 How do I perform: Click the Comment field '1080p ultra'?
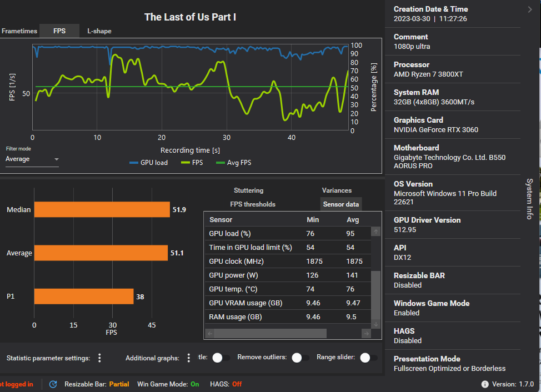(x=412, y=47)
